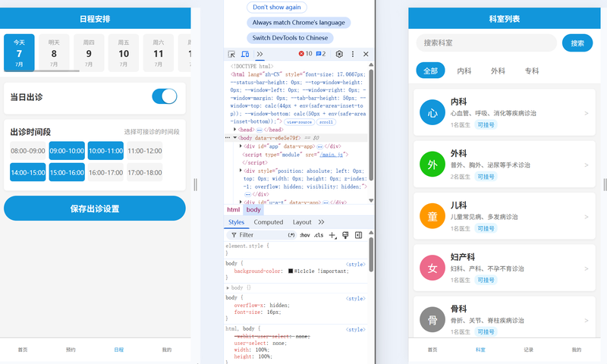This screenshot has width=607, height=364.
Task: Select the 明天 8 date card
Action: point(54,53)
